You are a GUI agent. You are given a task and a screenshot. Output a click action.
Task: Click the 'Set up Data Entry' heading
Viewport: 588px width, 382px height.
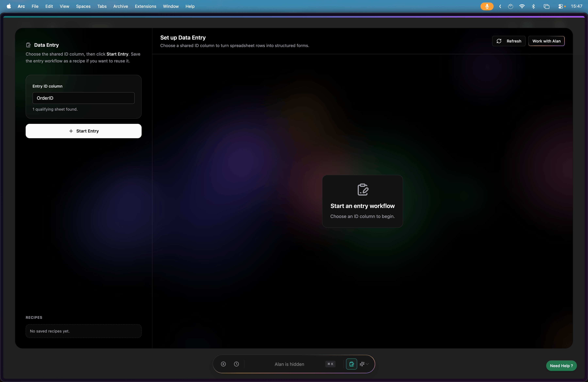point(183,38)
